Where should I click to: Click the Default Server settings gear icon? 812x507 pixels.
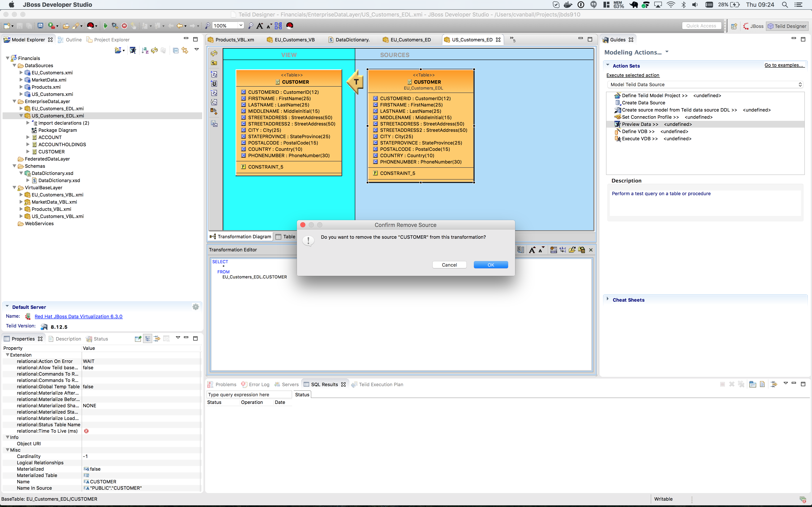pos(196,307)
